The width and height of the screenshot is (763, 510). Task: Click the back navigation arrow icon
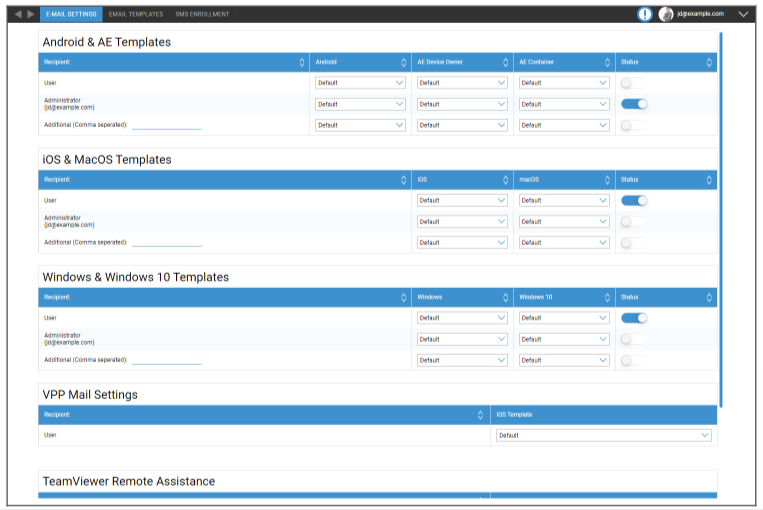[18, 14]
